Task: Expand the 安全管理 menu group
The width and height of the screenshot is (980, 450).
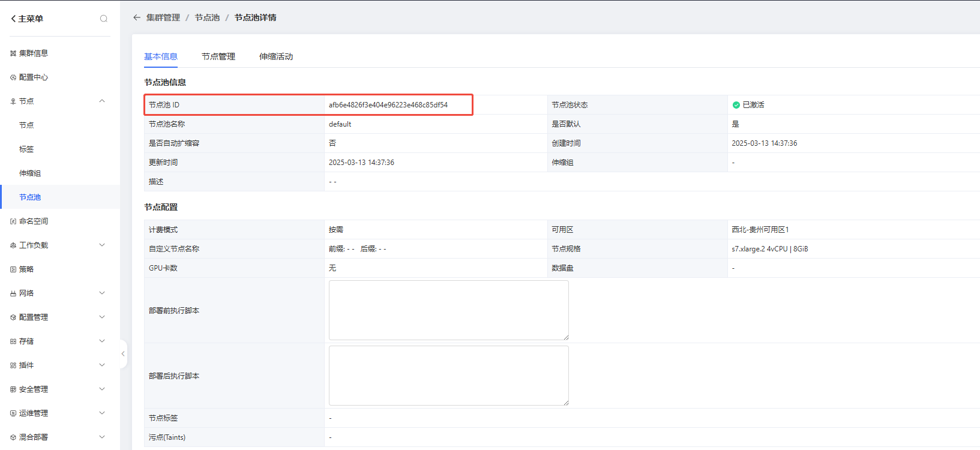Action: tap(102, 389)
